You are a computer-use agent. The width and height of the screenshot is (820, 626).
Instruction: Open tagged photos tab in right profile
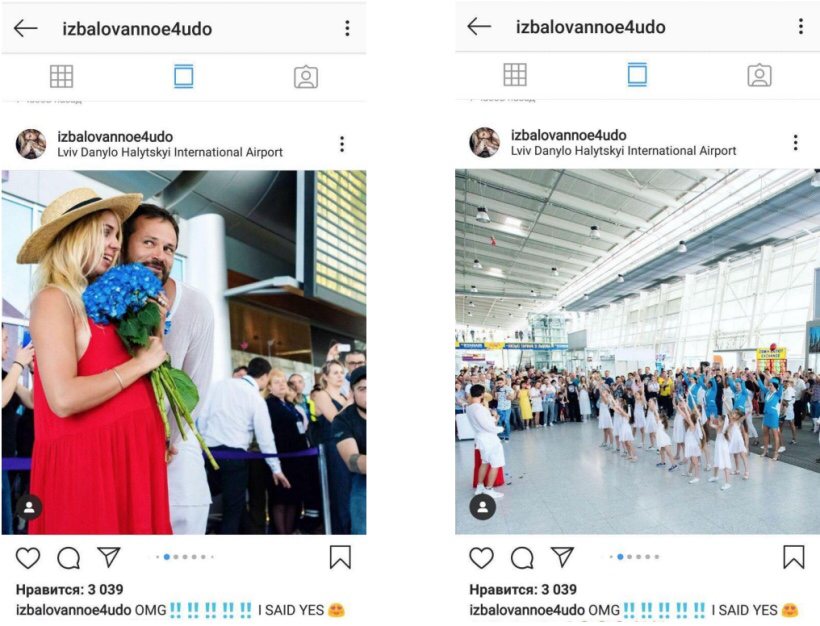pos(759,75)
